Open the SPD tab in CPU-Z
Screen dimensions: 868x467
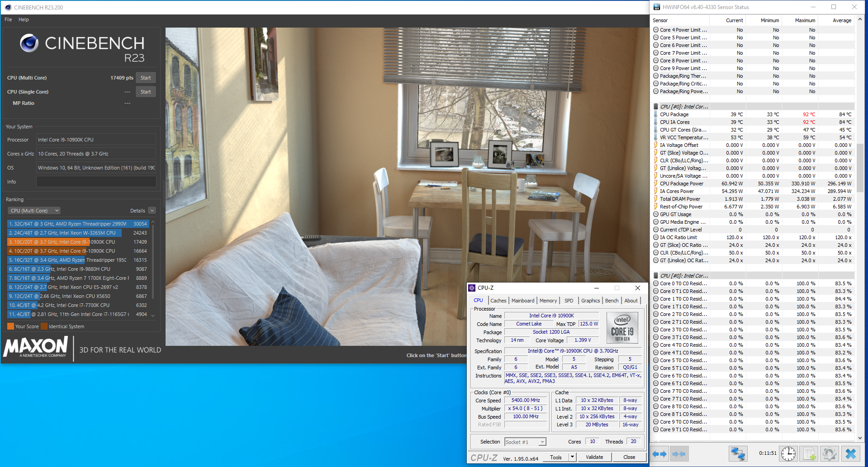point(569,301)
